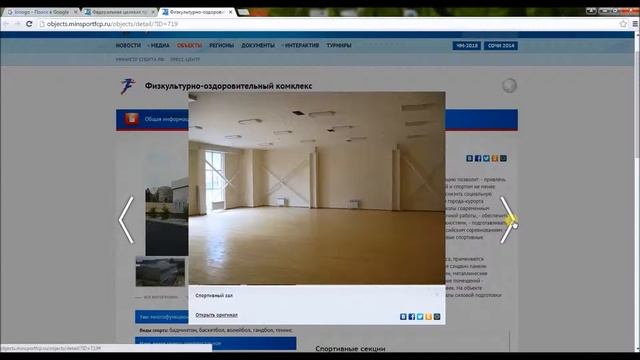Click the 'Виды спорта' text line
Screen dimensions: 640x360
[216, 330]
